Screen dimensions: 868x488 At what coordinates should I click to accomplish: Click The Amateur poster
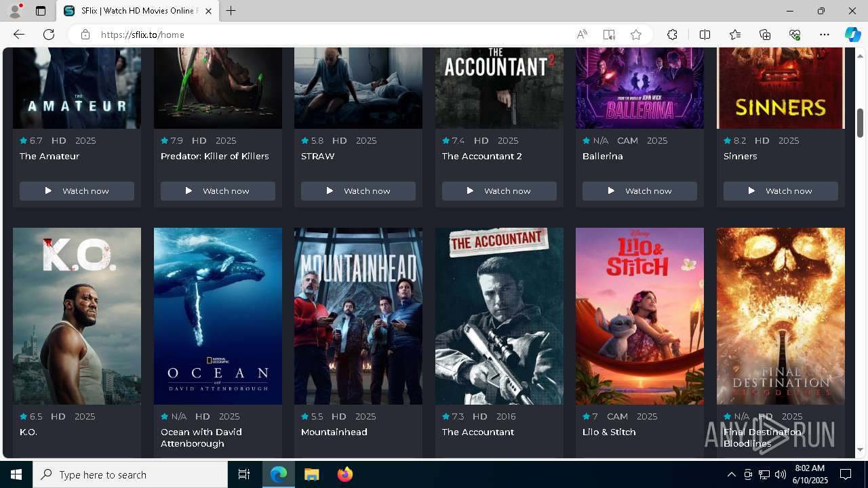[x=77, y=88]
